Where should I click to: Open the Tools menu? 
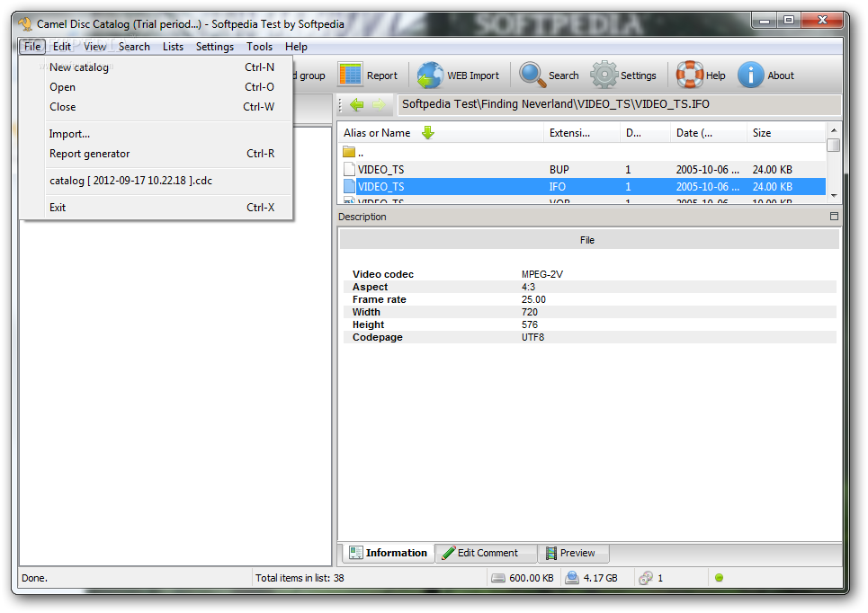tap(260, 47)
